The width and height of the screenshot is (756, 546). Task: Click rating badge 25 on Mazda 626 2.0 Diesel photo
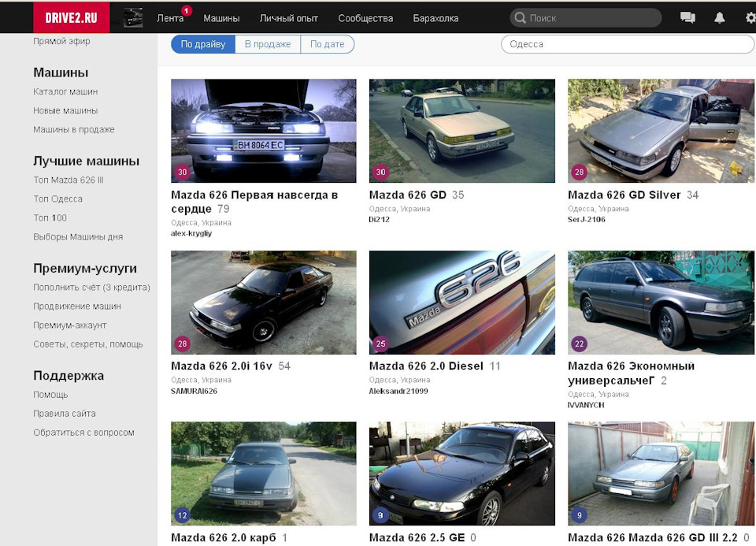(381, 344)
